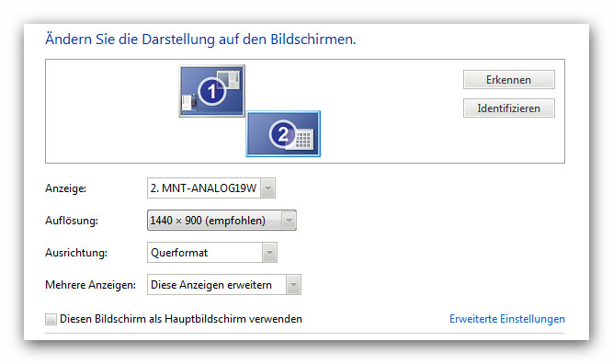Select monitor 1 in the display arrangement

tap(212, 91)
